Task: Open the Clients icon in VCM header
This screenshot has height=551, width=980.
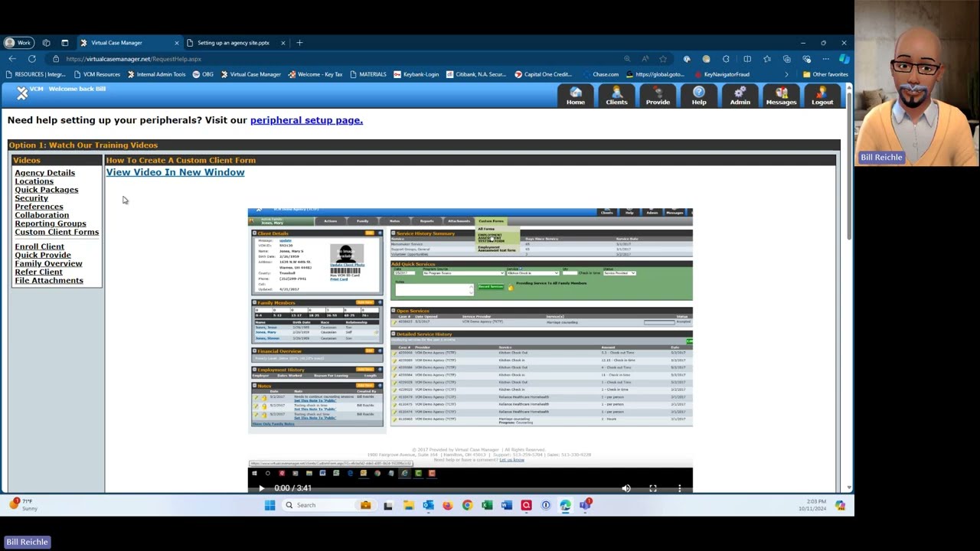Action: (x=616, y=96)
